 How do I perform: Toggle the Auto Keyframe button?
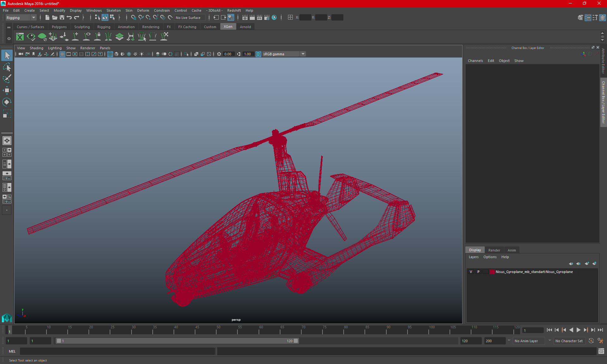coord(591,341)
